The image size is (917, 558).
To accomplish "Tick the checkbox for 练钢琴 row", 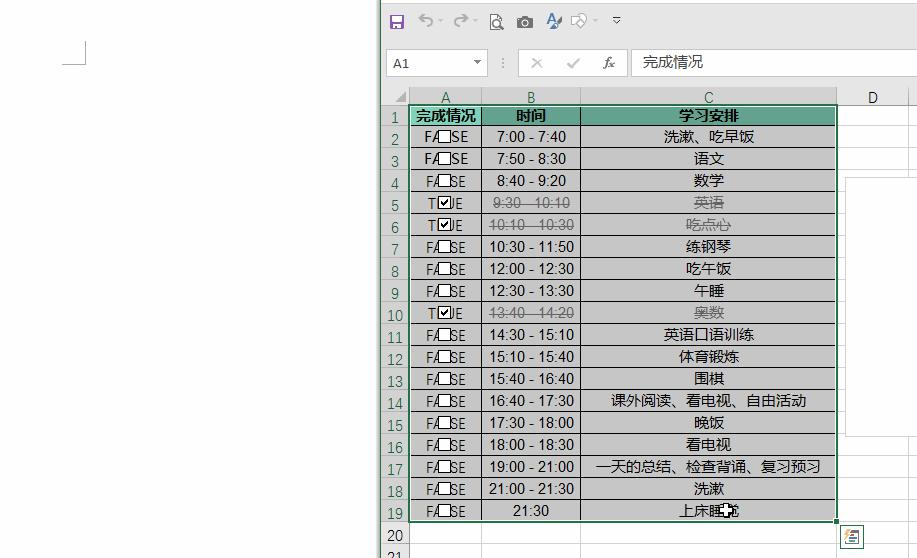I will point(444,247).
